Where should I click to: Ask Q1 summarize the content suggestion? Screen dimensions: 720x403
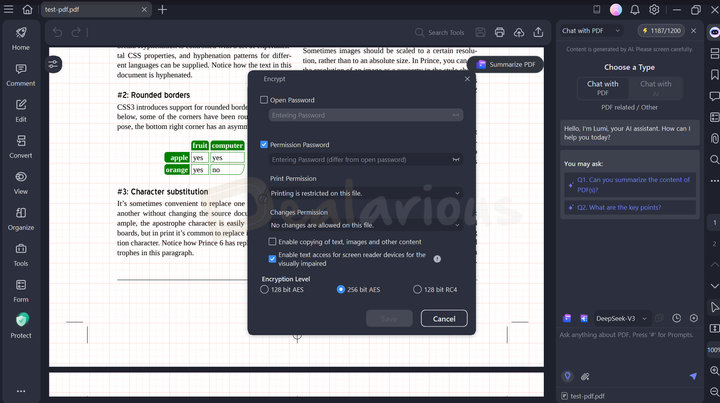pos(630,185)
